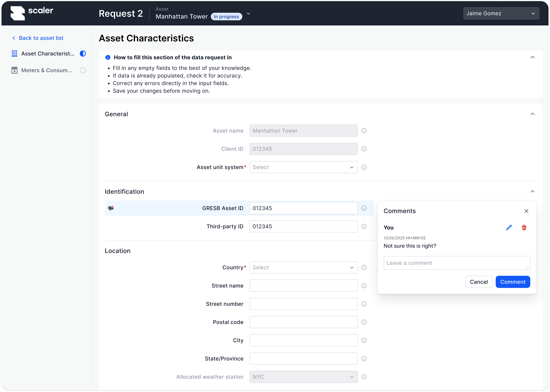Click info icon next to Third-party ID
This screenshot has height=392, width=550.
(364, 226)
